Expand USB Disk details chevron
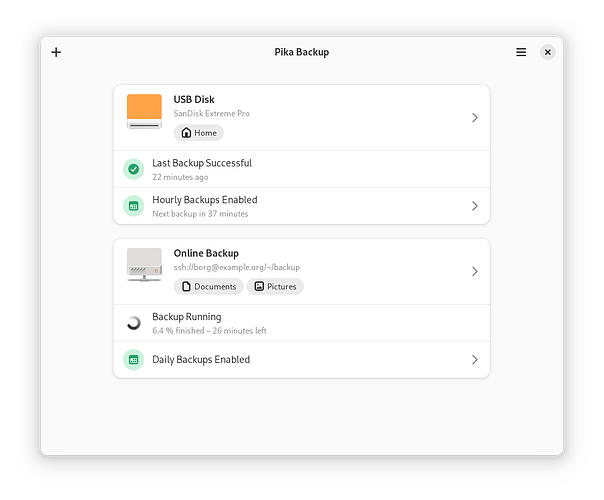Image resolution: width=604 pixels, height=500 pixels. (474, 118)
